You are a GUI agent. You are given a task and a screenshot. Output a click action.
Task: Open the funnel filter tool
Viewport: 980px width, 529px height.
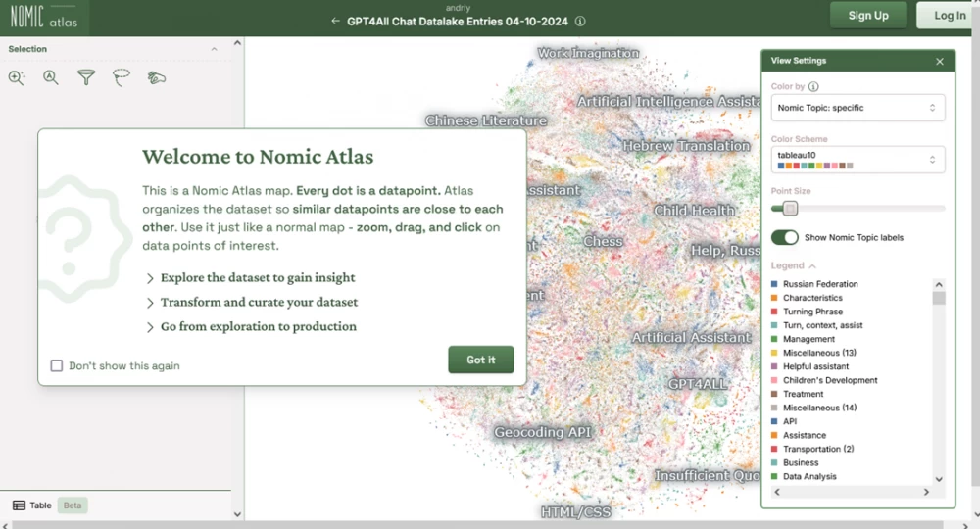[x=86, y=78]
